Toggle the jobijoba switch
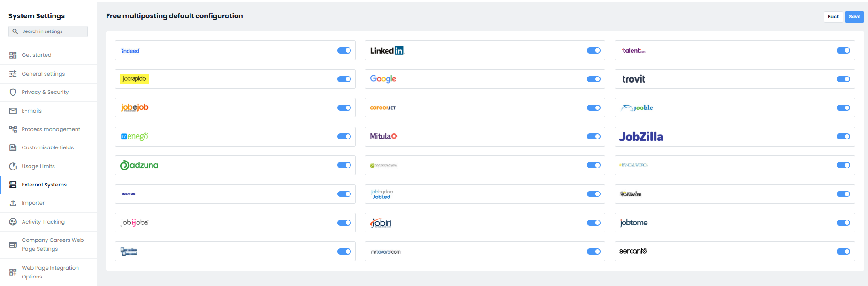Viewport: 868px width, 286px height. coord(344,223)
